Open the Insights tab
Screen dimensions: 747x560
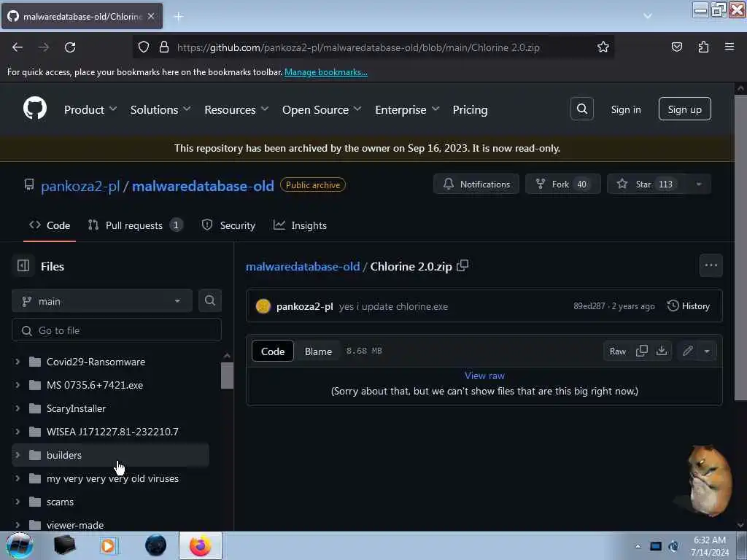tap(300, 225)
